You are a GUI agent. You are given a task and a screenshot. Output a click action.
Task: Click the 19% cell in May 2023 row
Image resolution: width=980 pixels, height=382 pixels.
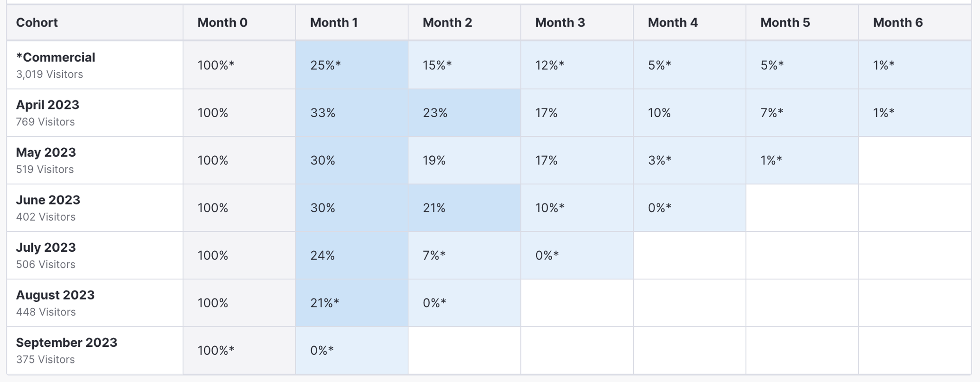[x=465, y=160]
